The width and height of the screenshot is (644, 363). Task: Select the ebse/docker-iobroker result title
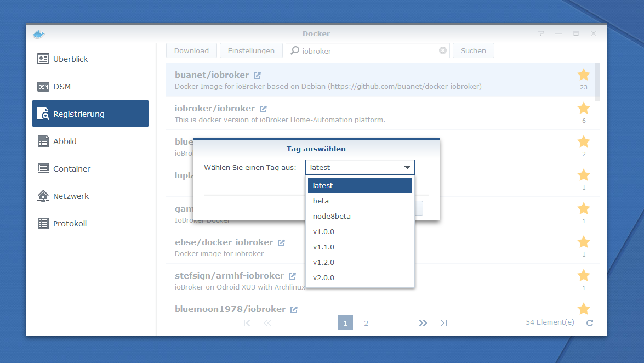click(224, 242)
